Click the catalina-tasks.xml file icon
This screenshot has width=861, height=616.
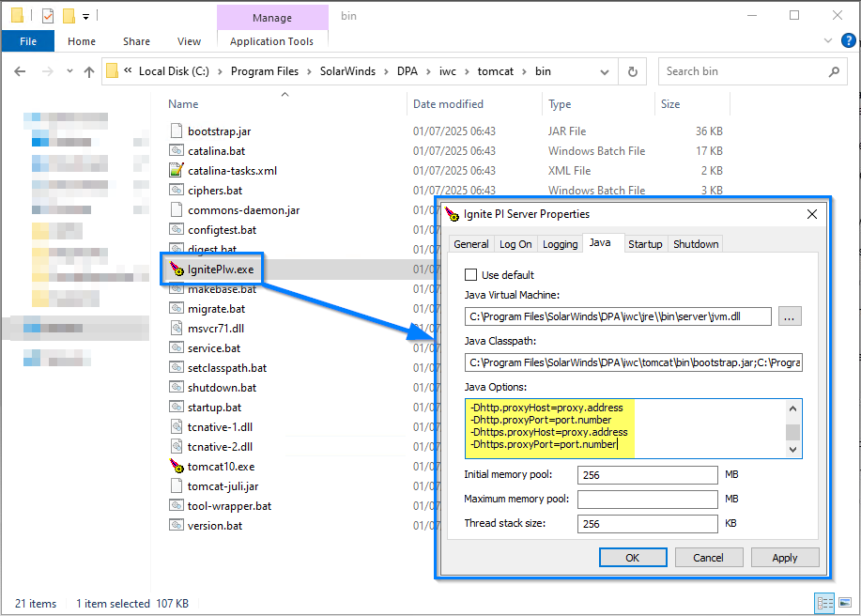tap(177, 170)
